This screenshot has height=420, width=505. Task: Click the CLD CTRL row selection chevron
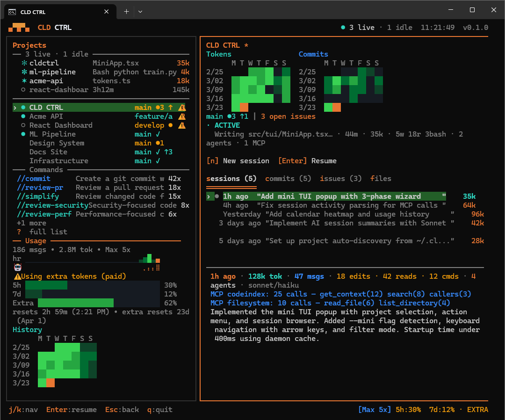tap(15, 107)
